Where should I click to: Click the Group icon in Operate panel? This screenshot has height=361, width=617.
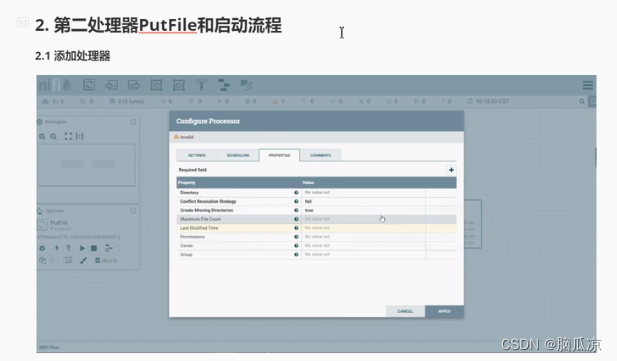point(68,260)
